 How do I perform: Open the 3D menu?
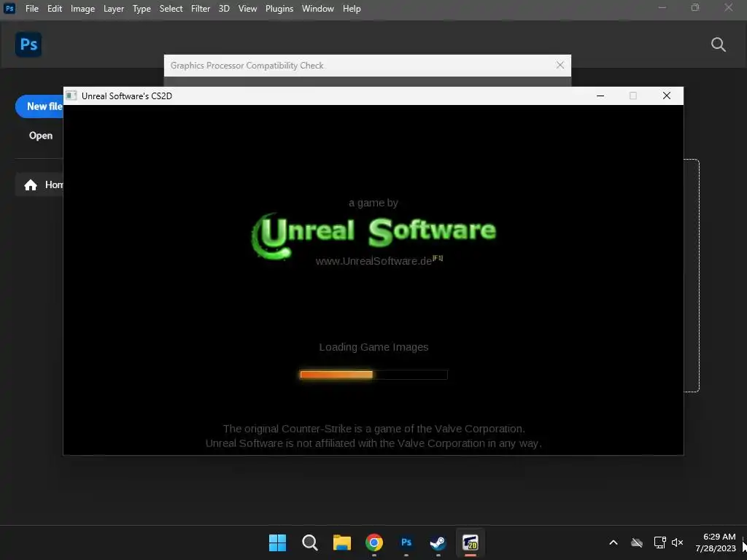(x=224, y=9)
